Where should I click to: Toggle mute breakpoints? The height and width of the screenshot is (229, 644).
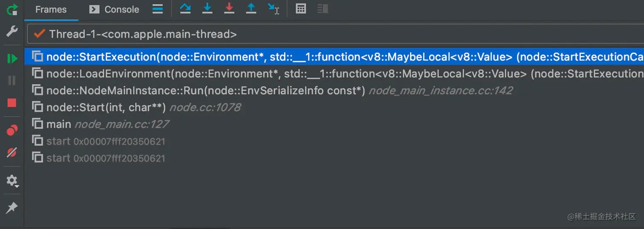(x=12, y=152)
